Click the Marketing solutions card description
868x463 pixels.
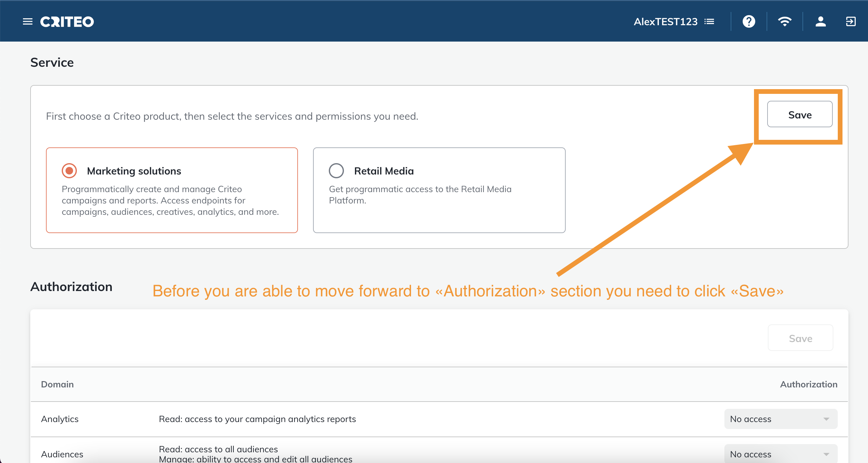[170, 201]
